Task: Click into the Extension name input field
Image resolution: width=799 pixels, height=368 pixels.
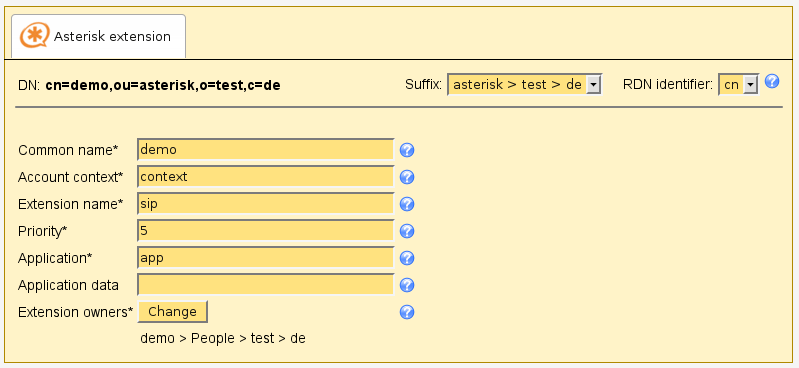Action: [x=265, y=203]
